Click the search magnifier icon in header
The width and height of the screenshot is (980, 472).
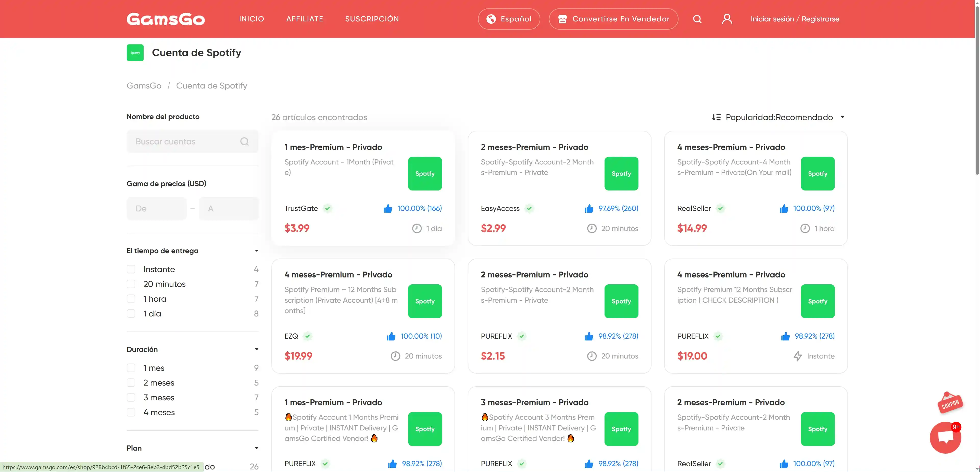coord(697,19)
